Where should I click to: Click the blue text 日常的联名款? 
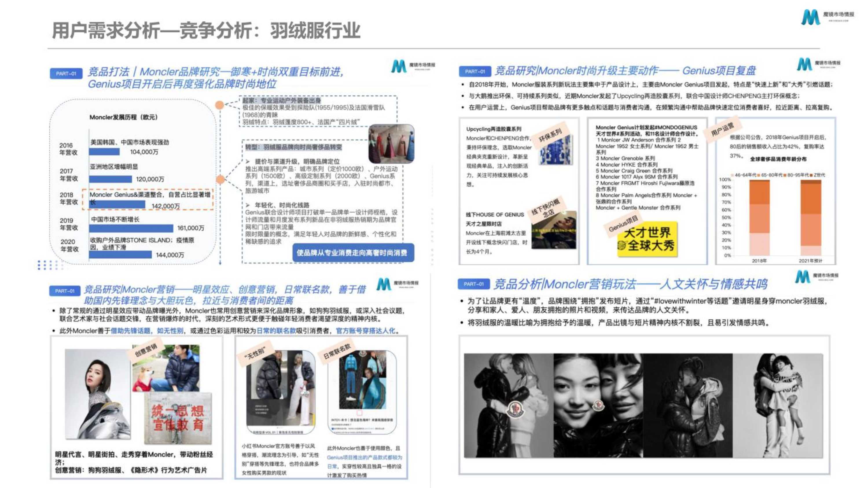276,331
